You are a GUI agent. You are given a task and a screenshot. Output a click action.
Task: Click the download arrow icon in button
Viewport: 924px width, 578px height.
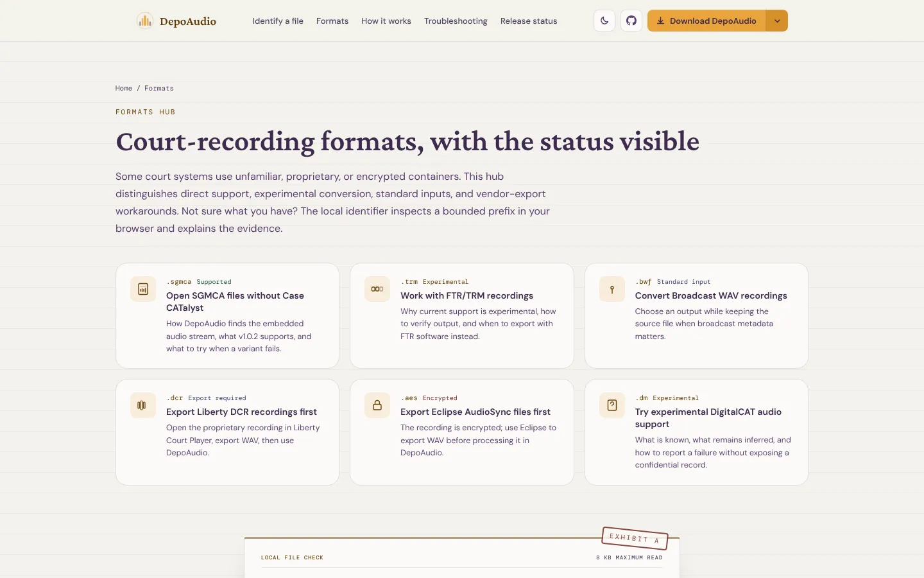pos(660,21)
